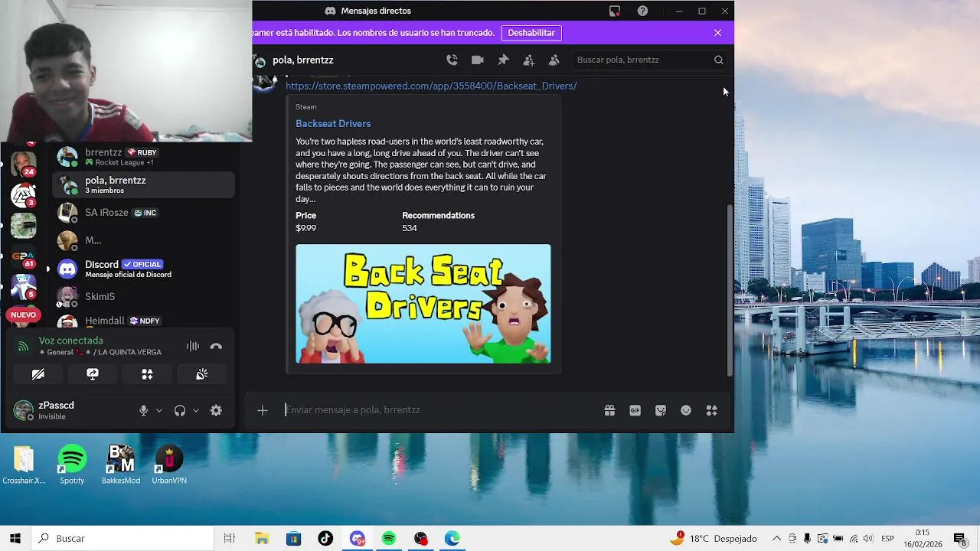Open the SA IRosze direct message
Image resolution: width=980 pixels, height=551 pixels.
[143, 213]
